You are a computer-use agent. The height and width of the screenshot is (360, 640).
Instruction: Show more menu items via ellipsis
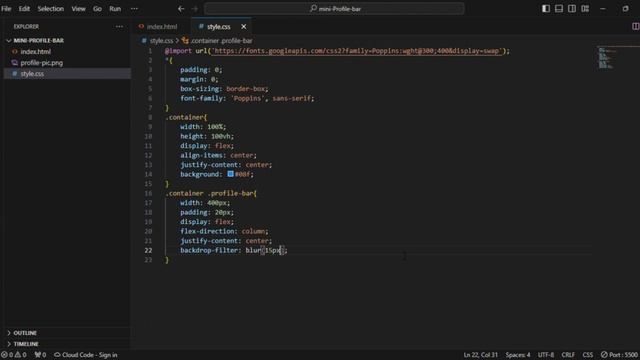(134, 9)
